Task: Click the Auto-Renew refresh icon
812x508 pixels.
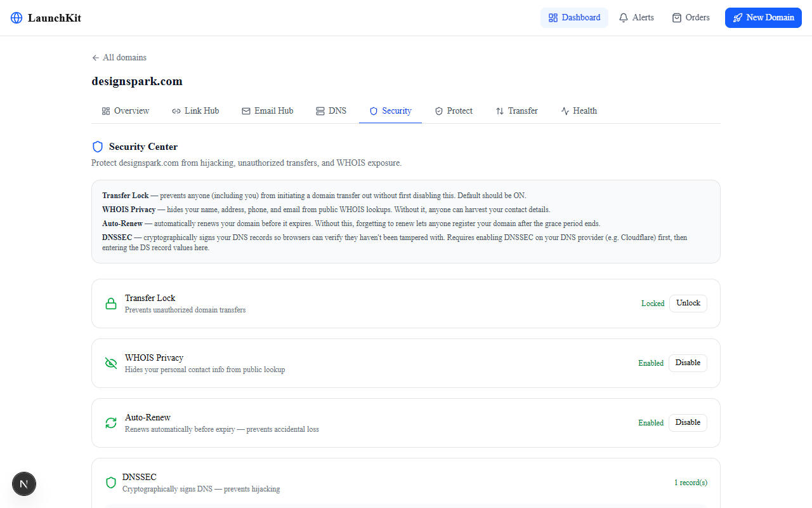Action: (x=111, y=423)
